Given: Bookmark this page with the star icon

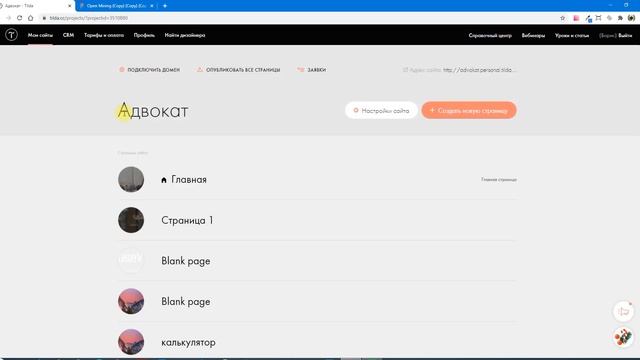Looking at the screenshot, I should [x=562, y=18].
